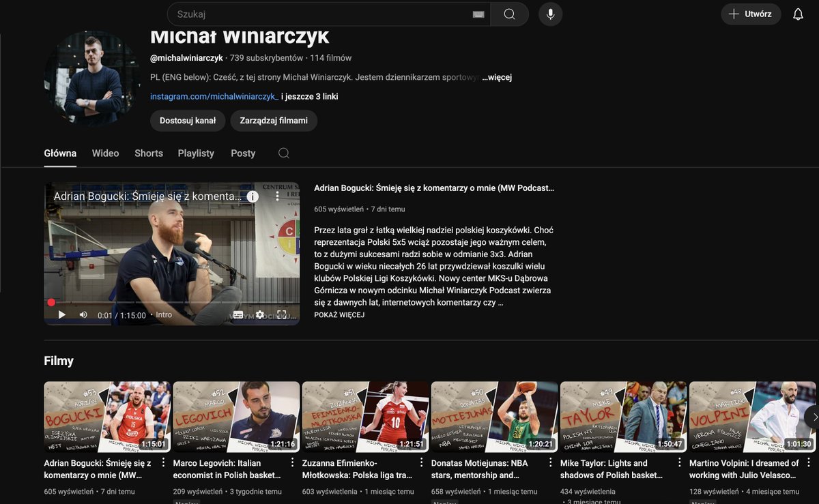
Task: Show the 'i jeszcze 3 linki' links
Action: 310,96
